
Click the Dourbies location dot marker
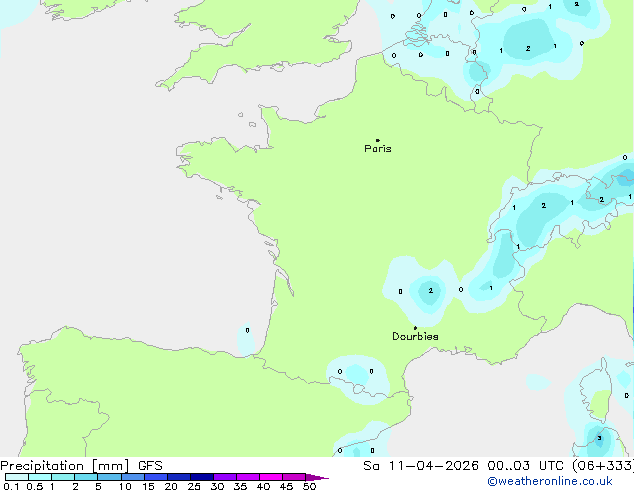[415, 328]
